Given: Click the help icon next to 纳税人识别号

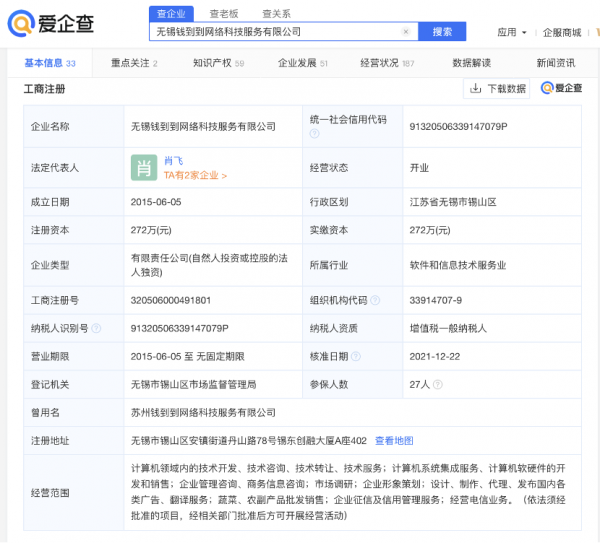Looking at the screenshot, I should click(x=97, y=327).
